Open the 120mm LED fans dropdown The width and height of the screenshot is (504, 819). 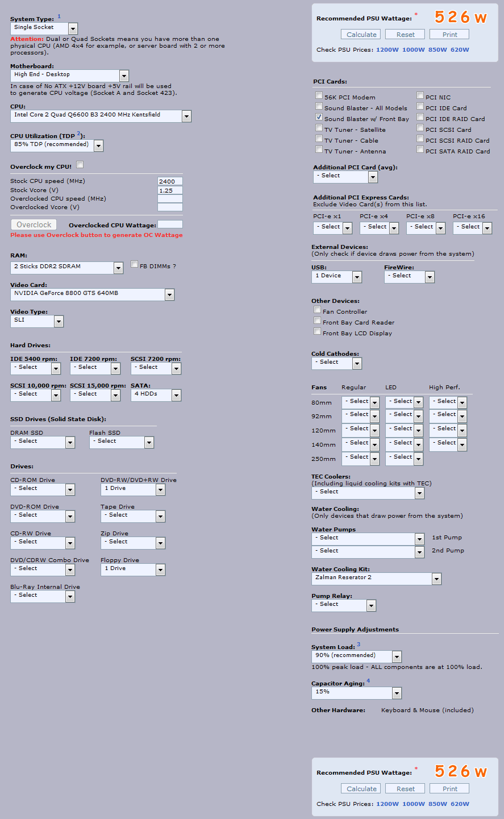click(404, 430)
